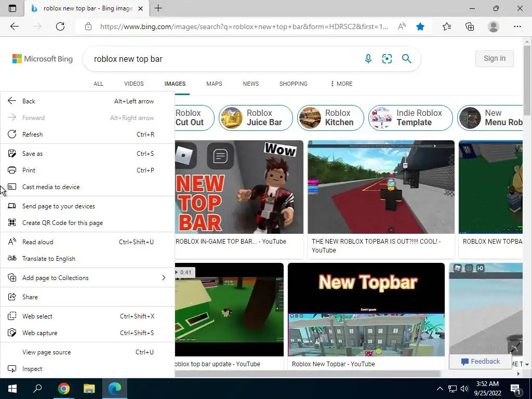Switch to the NEWS tab
Screen dimensions: 532x399
(x=251, y=84)
